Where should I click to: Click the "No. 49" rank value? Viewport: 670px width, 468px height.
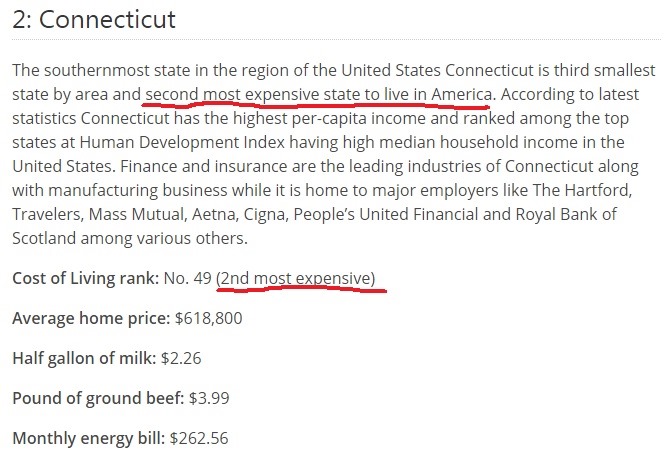188,277
